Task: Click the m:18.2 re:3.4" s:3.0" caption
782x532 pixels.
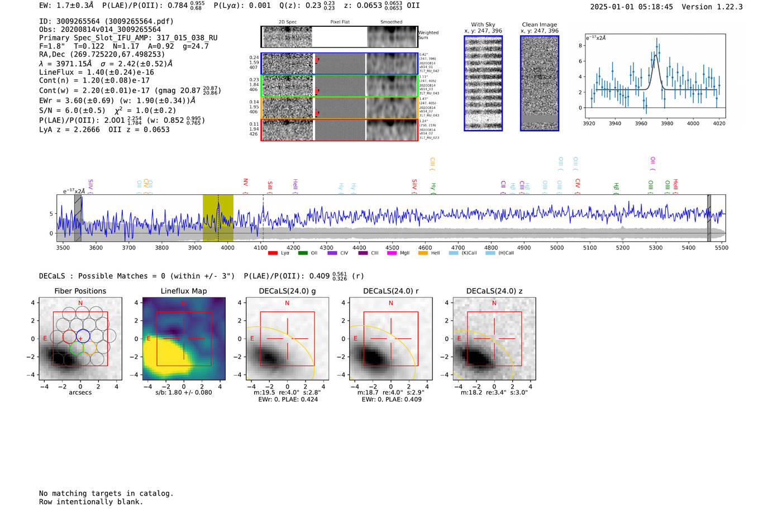Action: (x=494, y=392)
